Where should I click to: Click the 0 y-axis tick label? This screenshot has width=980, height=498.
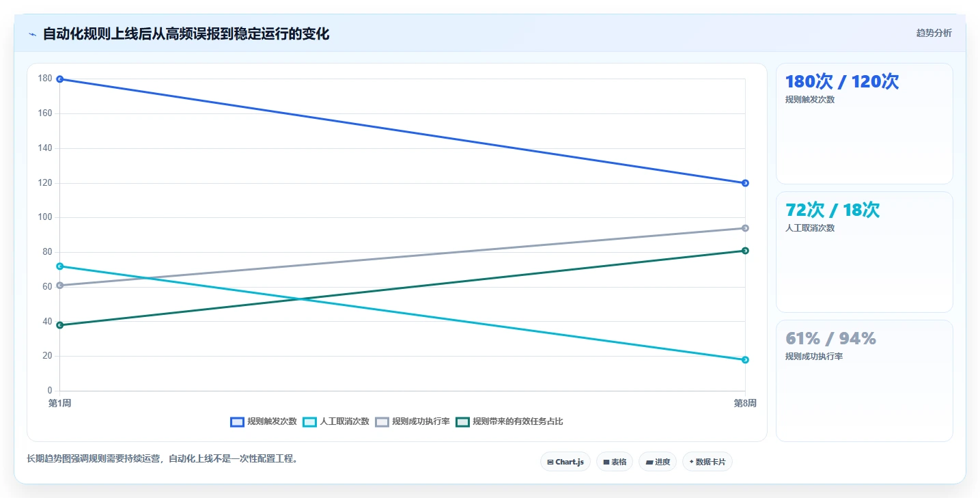(50, 391)
